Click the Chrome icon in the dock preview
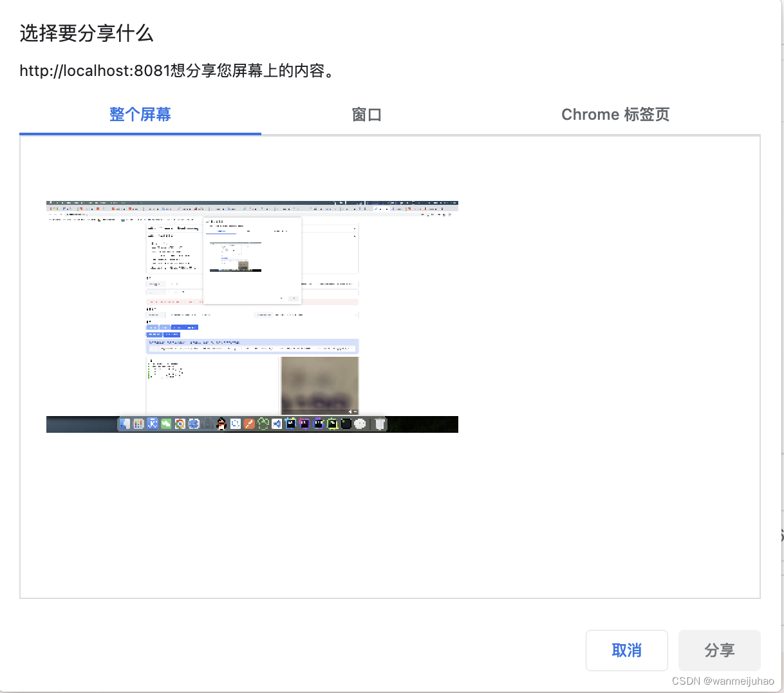 [x=180, y=424]
